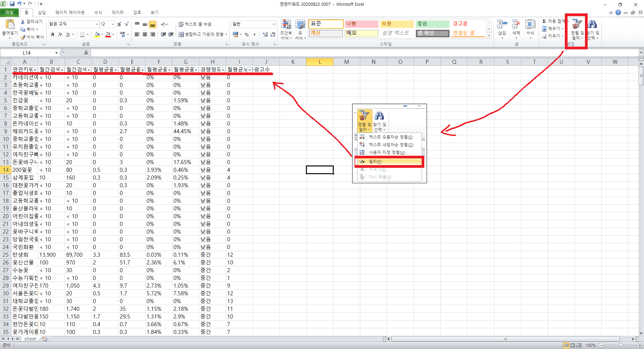Undo the last action
This screenshot has height=349, width=644.
tap(19, 4)
